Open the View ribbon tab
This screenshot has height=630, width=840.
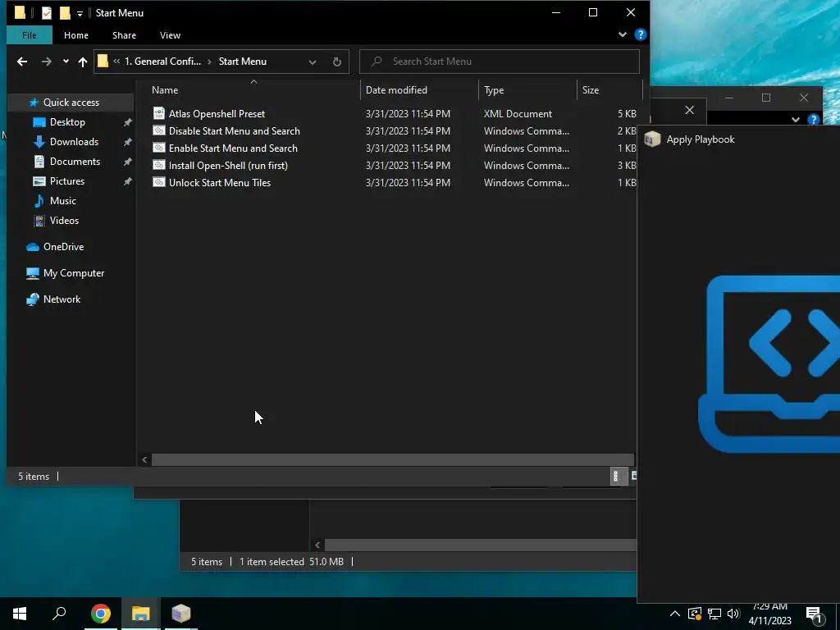click(x=170, y=35)
